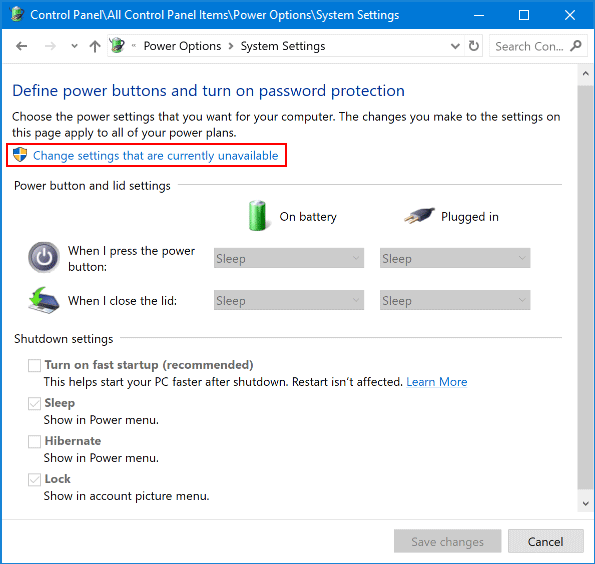The width and height of the screenshot is (595, 564).
Task: Click the power plug icon
Action: coord(419,215)
